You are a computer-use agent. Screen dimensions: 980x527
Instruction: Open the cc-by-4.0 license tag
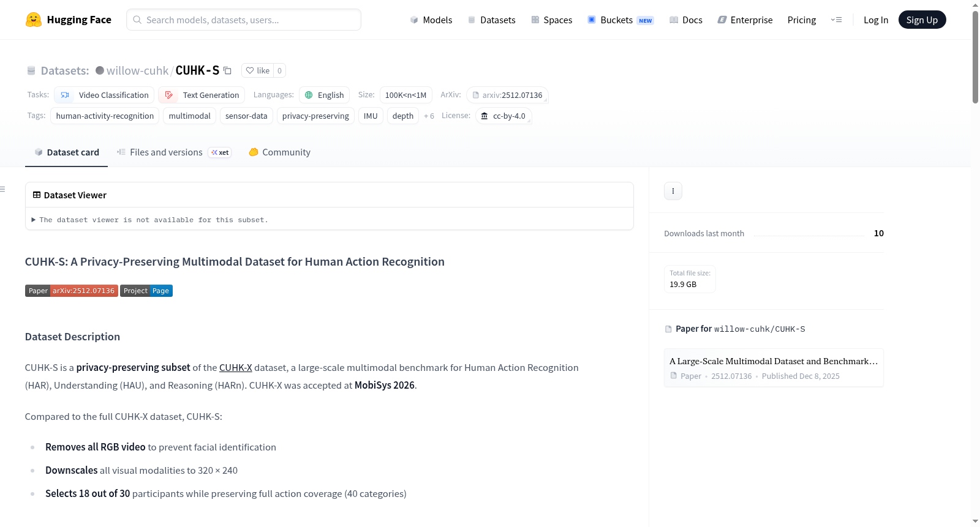(x=503, y=116)
